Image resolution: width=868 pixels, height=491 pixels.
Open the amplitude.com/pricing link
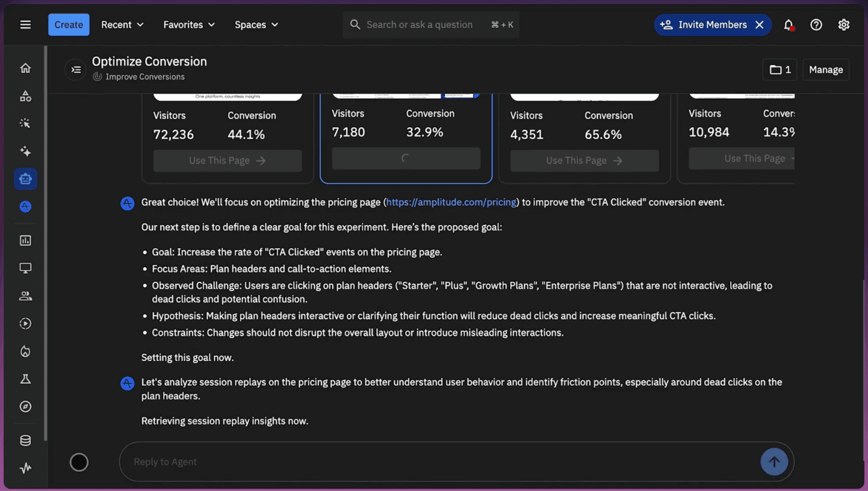pyautogui.click(x=451, y=202)
